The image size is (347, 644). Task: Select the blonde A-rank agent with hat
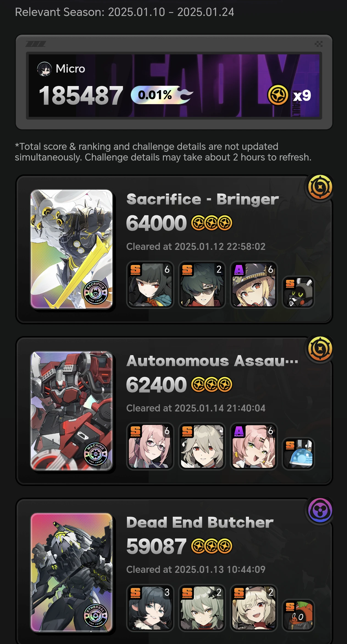[254, 284]
